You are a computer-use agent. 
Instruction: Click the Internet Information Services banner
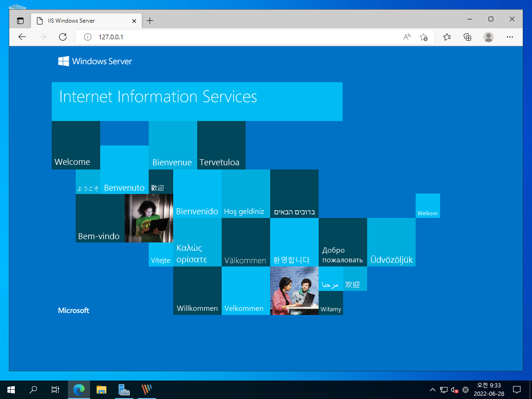pos(197,102)
